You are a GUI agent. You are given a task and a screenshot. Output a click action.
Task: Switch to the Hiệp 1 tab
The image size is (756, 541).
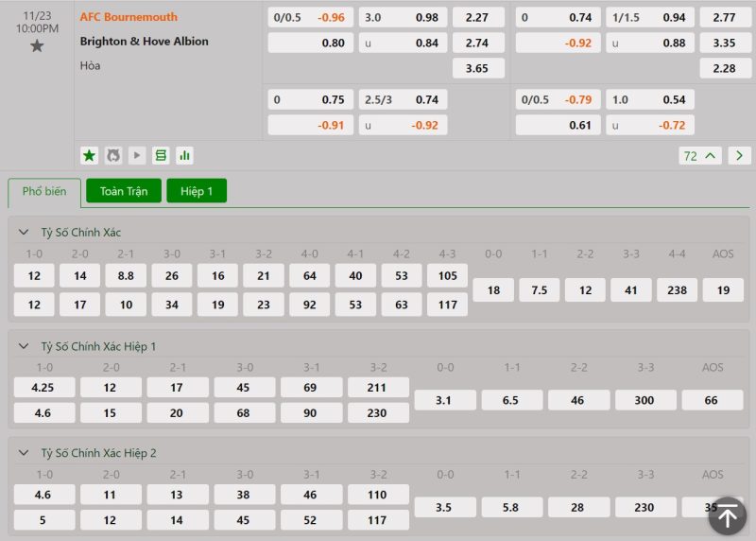click(197, 191)
